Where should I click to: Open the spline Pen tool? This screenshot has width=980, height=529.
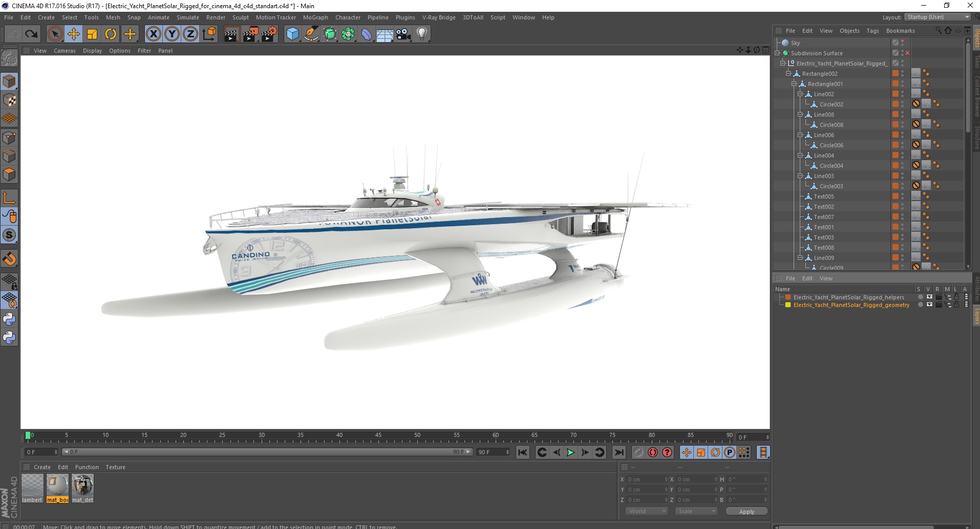[311, 34]
